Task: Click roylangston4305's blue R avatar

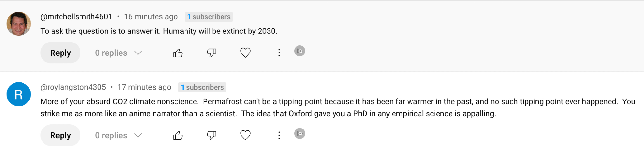Action: coord(19,94)
